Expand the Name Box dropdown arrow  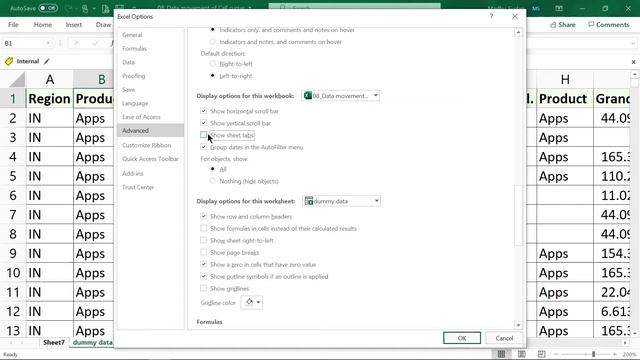click(x=48, y=43)
